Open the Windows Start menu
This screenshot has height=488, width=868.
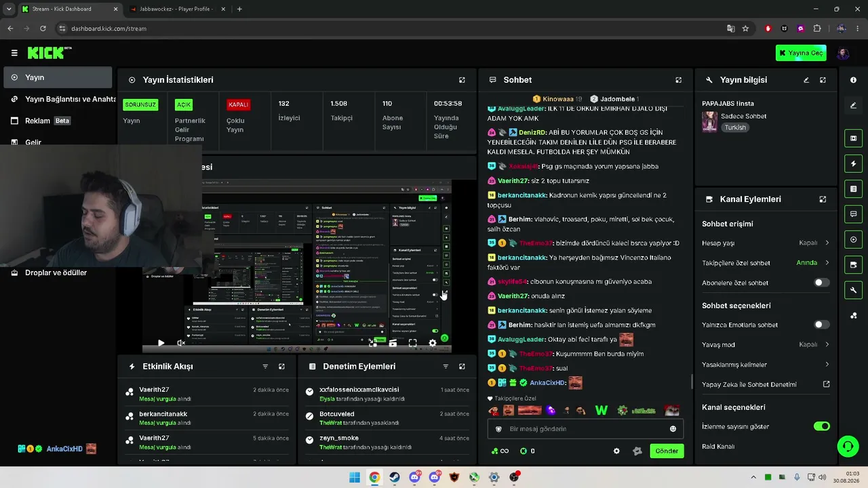pos(355,477)
